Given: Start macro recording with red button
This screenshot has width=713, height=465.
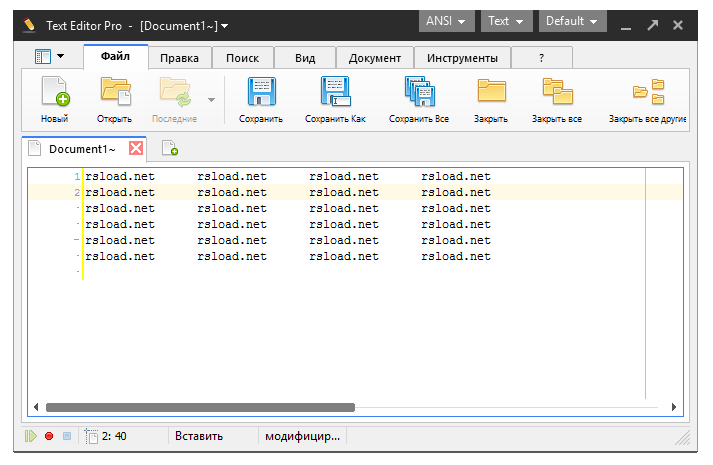Looking at the screenshot, I should click(49, 436).
